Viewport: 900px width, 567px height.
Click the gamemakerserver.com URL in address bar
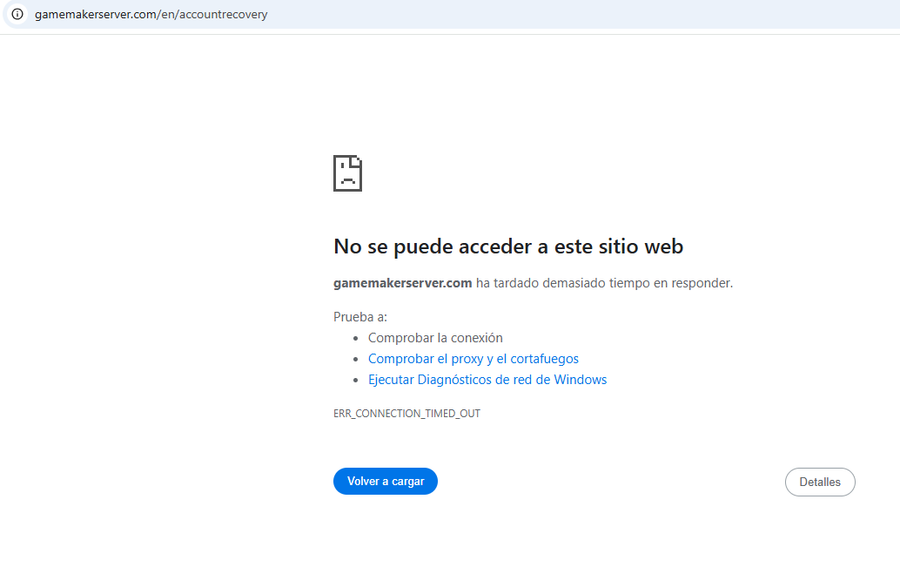click(x=151, y=14)
